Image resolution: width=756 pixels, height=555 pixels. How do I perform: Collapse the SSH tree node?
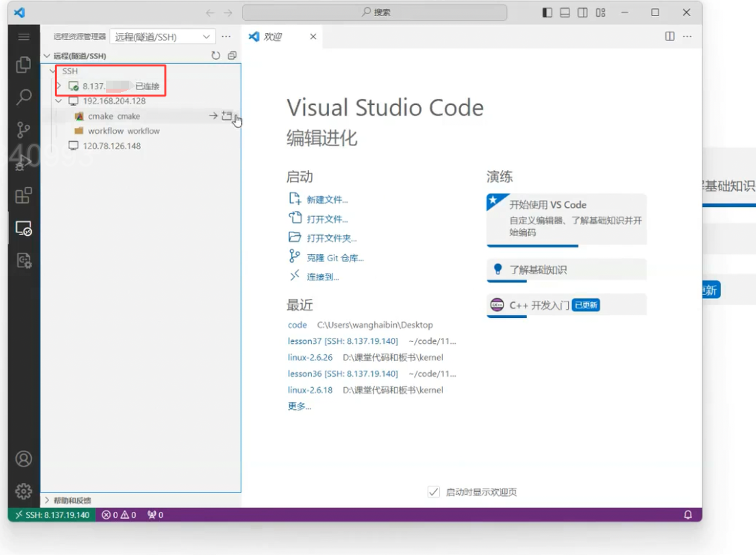(52, 71)
